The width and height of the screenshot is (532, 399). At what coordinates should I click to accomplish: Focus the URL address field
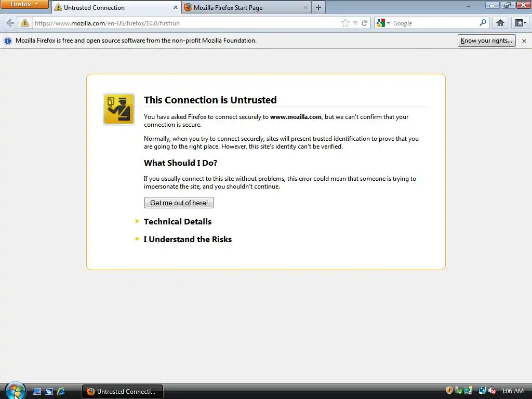pos(187,23)
